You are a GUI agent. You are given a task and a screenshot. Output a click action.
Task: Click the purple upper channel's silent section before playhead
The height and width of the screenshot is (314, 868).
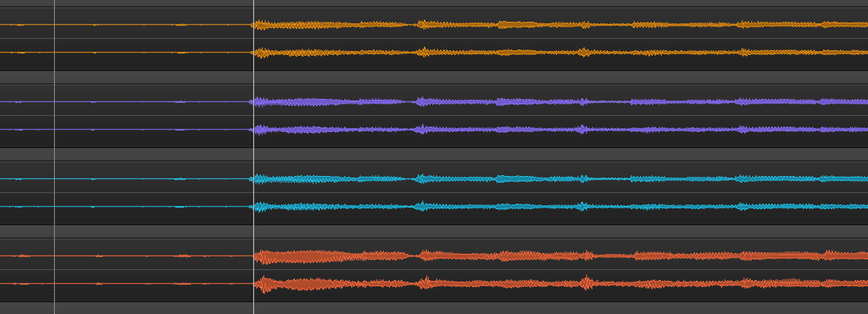point(126,102)
